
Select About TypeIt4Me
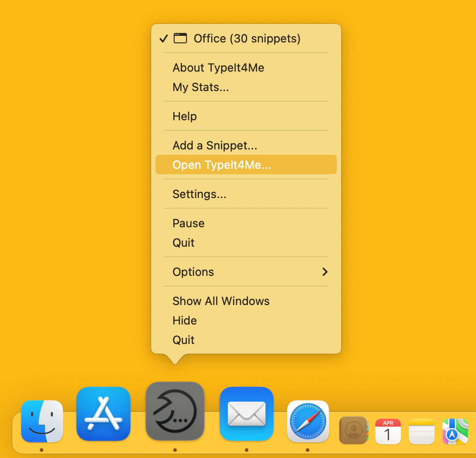click(218, 68)
